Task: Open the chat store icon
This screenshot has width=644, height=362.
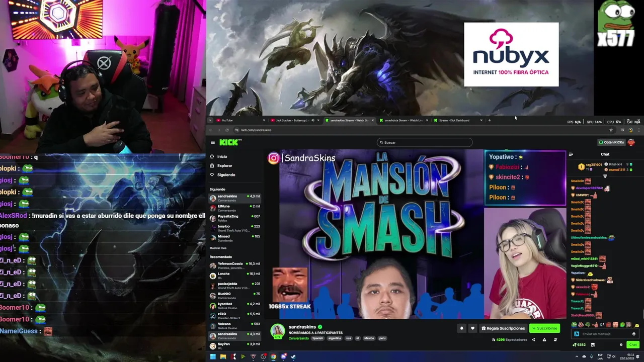Action: 593,345
